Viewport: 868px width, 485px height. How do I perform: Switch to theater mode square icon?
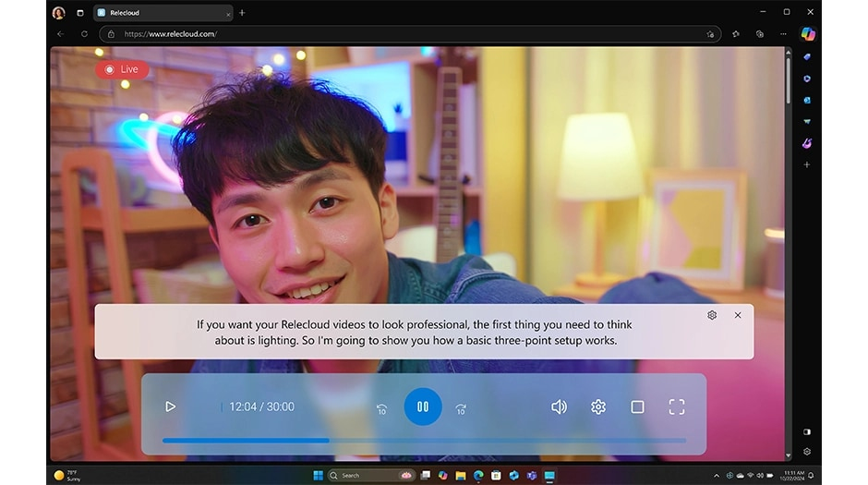tap(638, 406)
